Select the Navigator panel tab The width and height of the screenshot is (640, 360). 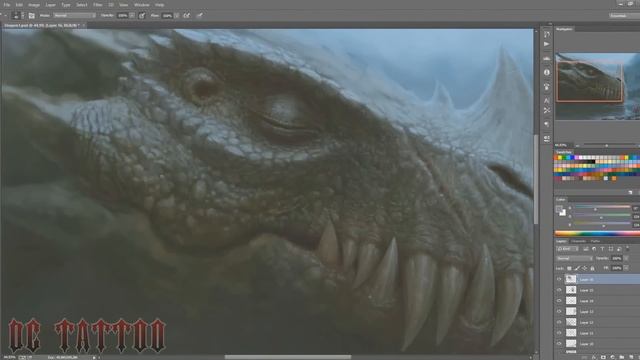pos(564,29)
